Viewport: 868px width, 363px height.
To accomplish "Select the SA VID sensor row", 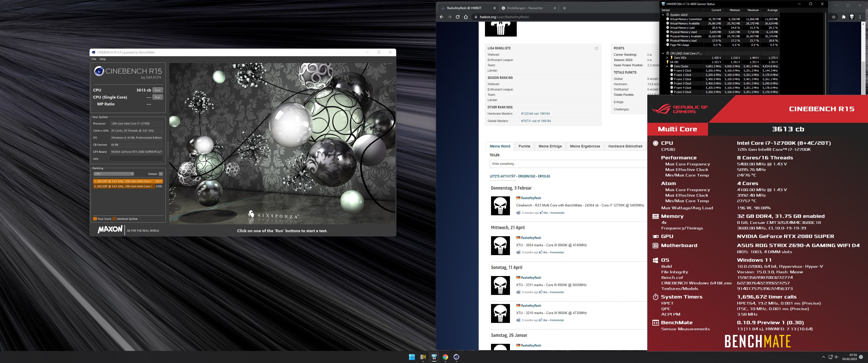I will click(x=720, y=62).
